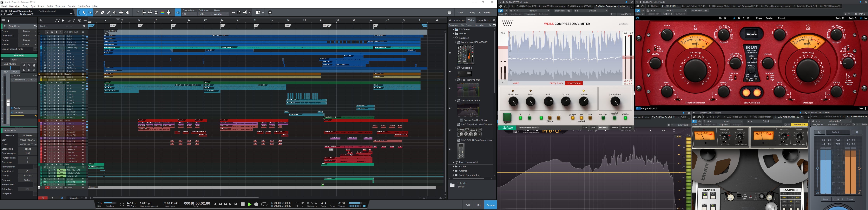Mute the ALL DRUMS folder track
This screenshot has width=868, height=210.
48,32
